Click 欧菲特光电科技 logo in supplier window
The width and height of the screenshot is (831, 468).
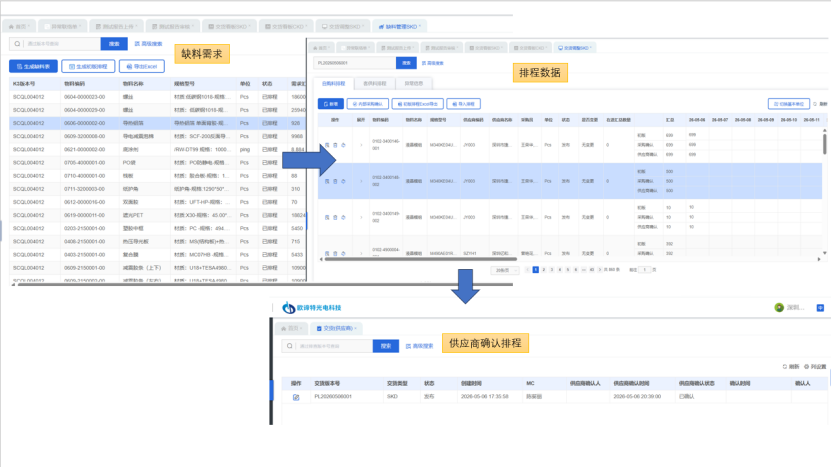(312, 307)
